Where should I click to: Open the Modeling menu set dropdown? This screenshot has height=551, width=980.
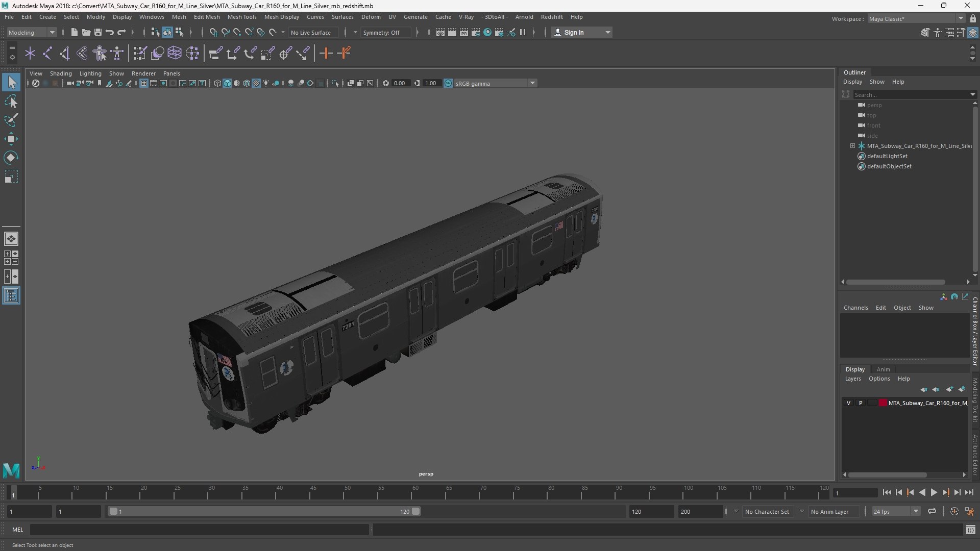coord(32,32)
